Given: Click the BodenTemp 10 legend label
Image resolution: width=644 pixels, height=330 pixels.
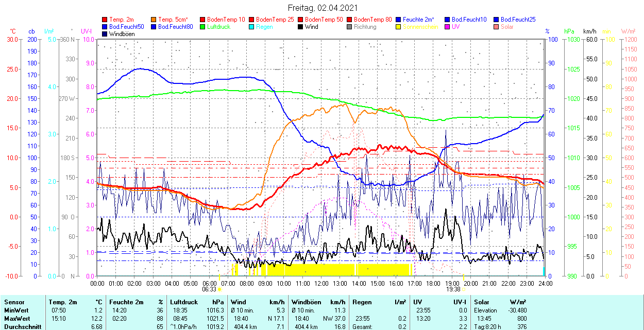Looking at the screenshot, I should pos(226,20).
